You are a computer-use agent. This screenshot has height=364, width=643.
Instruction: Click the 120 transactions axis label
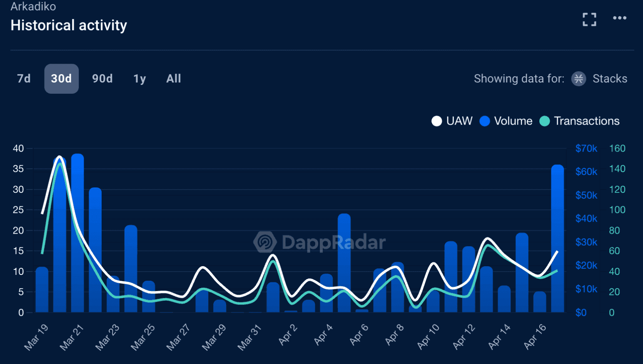point(617,189)
